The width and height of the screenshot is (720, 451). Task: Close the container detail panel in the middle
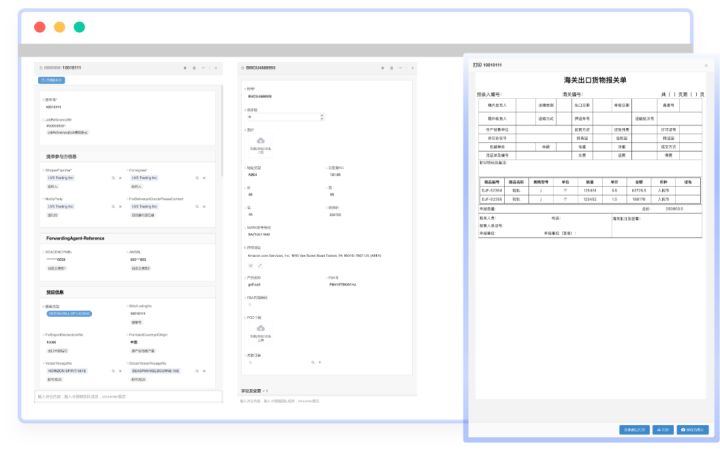click(412, 68)
